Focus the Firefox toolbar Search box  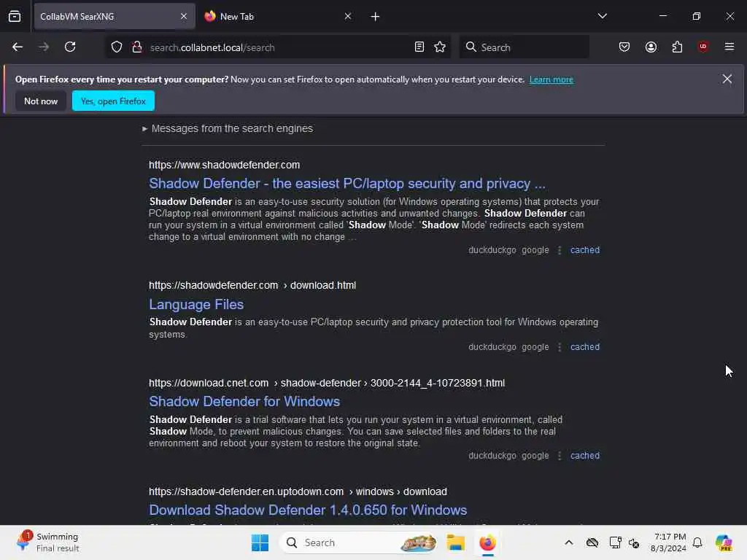tap(524, 47)
